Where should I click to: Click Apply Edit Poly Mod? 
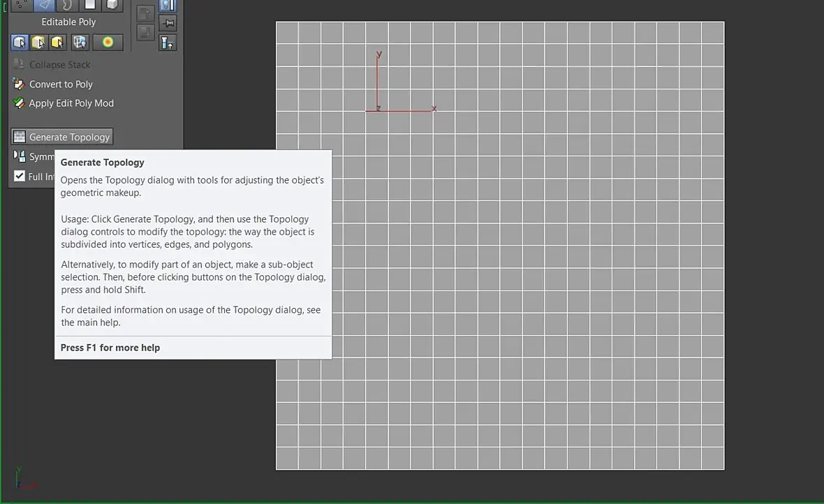coord(63,103)
